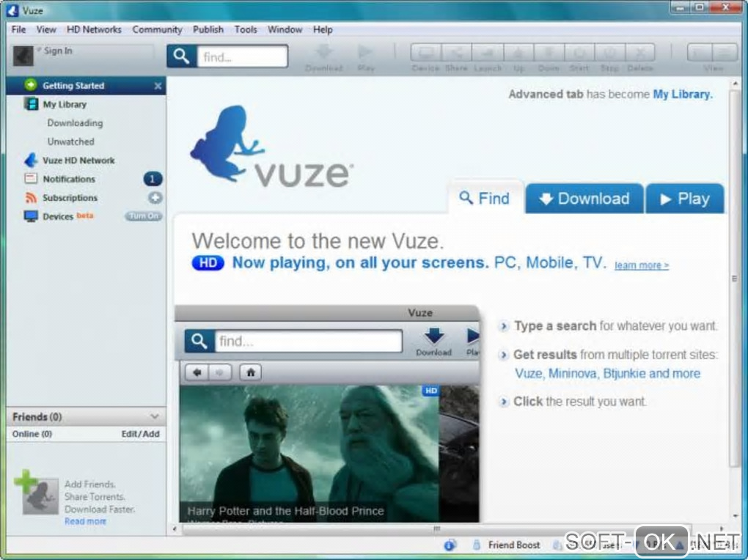Open the View menu
The width and height of the screenshot is (748, 560).
46,29
